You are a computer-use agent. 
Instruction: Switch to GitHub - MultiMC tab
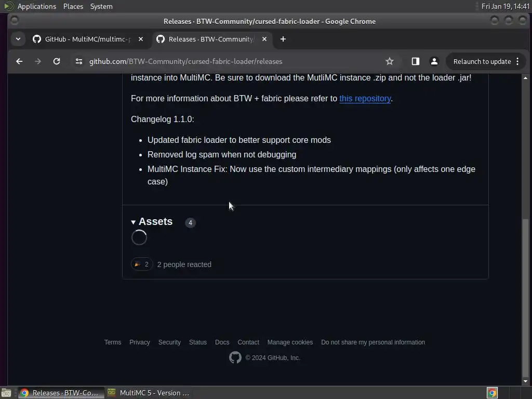pyautogui.click(x=87, y=39)
